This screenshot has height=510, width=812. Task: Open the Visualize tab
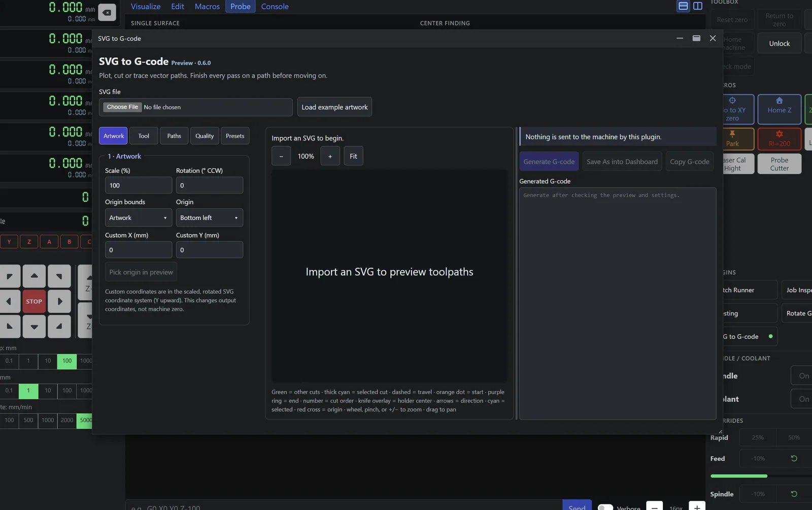coord(146,7)
